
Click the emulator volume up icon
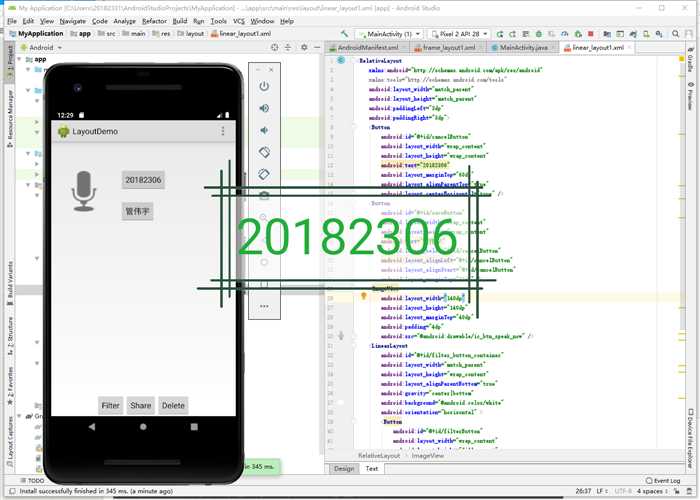point(264,108)
